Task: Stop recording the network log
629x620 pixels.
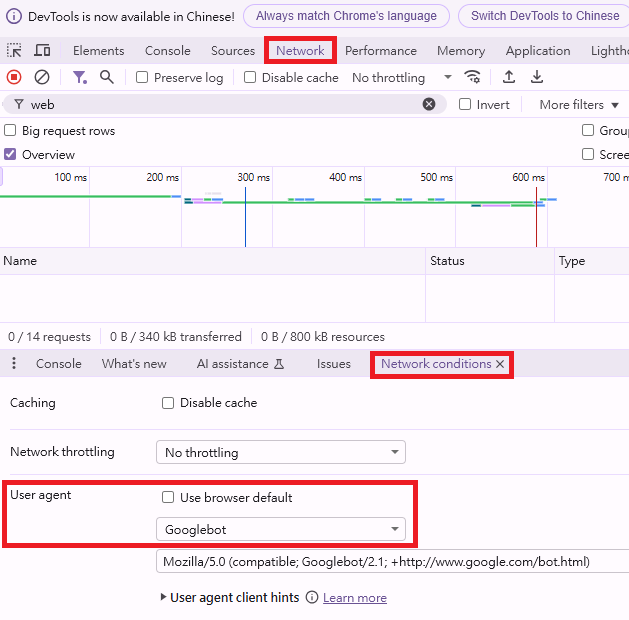Action: pos(14,77)
